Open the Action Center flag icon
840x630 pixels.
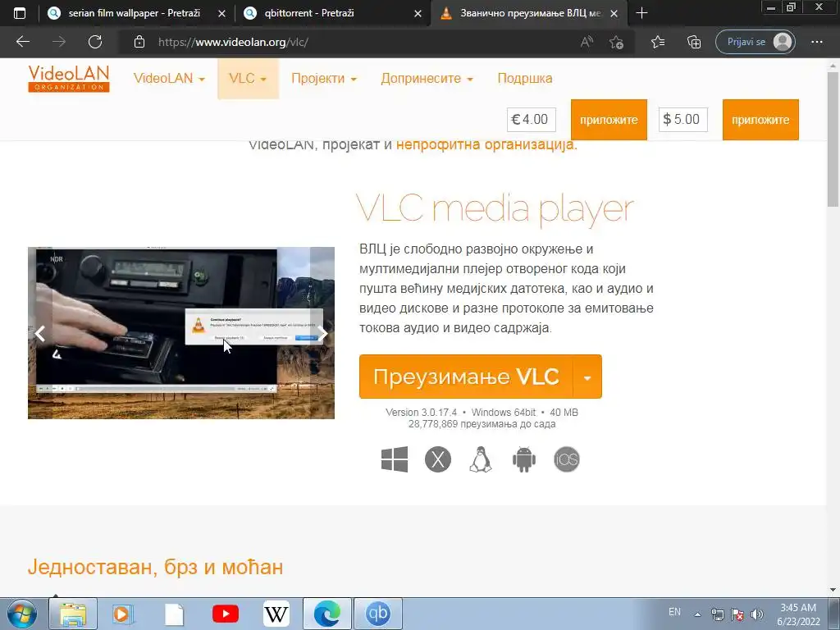pyautogui.click(x=737, y=614)
